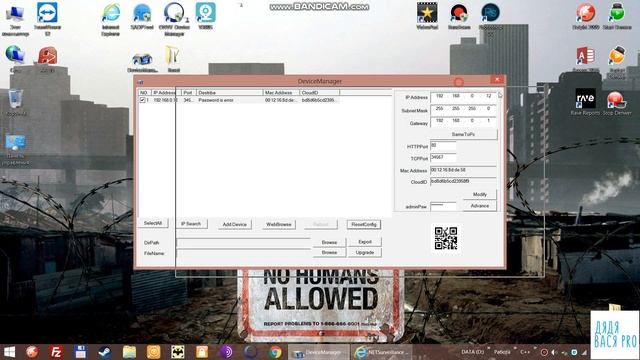Open File Explorer from the taskbar
Viewport: 640px width, 360px height.
pyautogui.click(x=129, y=352)
